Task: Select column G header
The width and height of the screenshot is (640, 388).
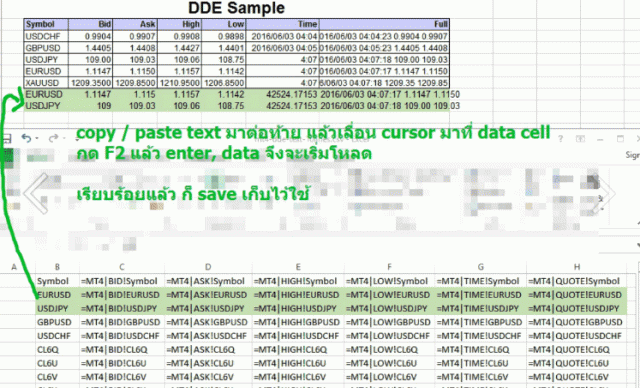Action: [x=480, y=267]
